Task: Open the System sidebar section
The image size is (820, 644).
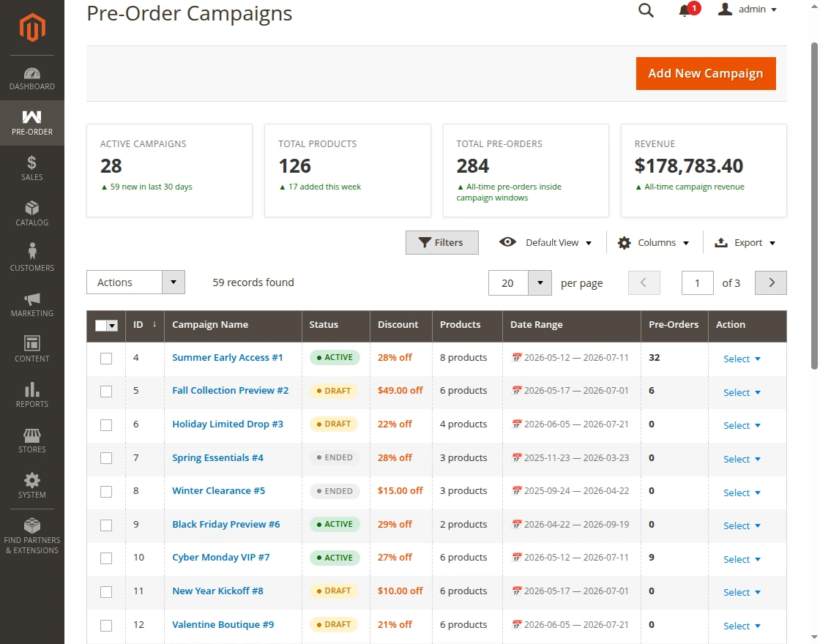Action: pos(32,486)
